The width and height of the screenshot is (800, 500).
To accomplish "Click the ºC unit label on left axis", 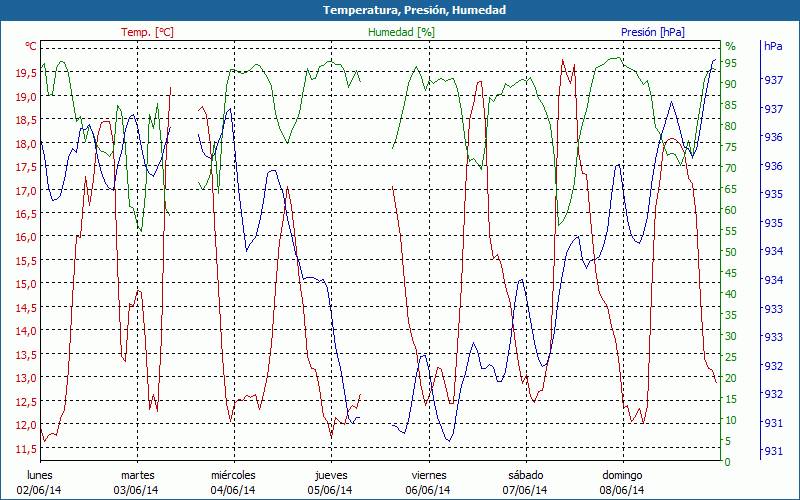I will [31, 46].
